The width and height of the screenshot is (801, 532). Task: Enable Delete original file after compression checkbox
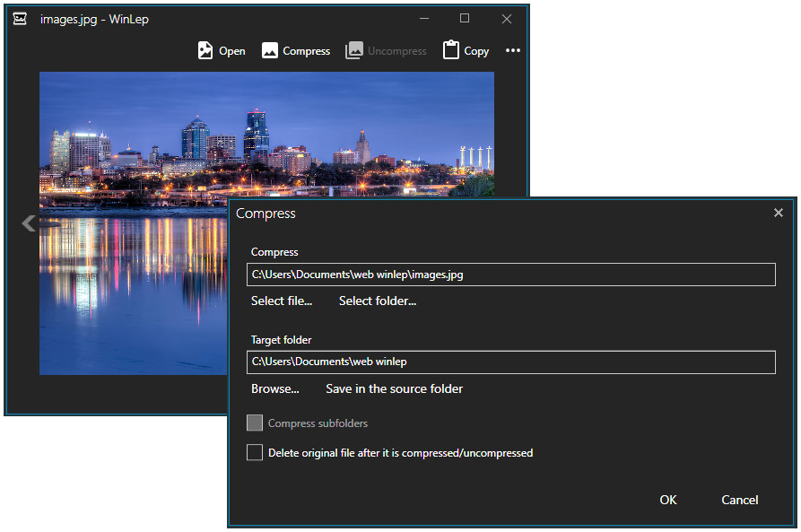click(x=255, y=453)
